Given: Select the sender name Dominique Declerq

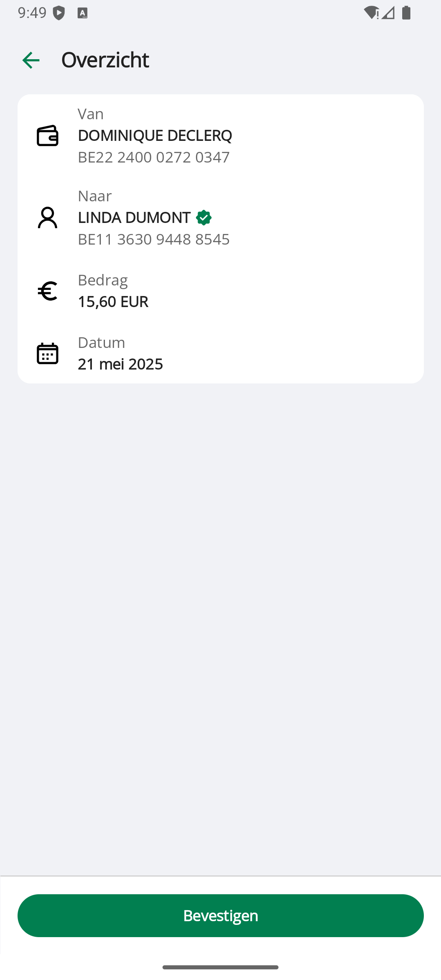Looking at the screenshot, I should pyautogui.click(x=155, y=136).
